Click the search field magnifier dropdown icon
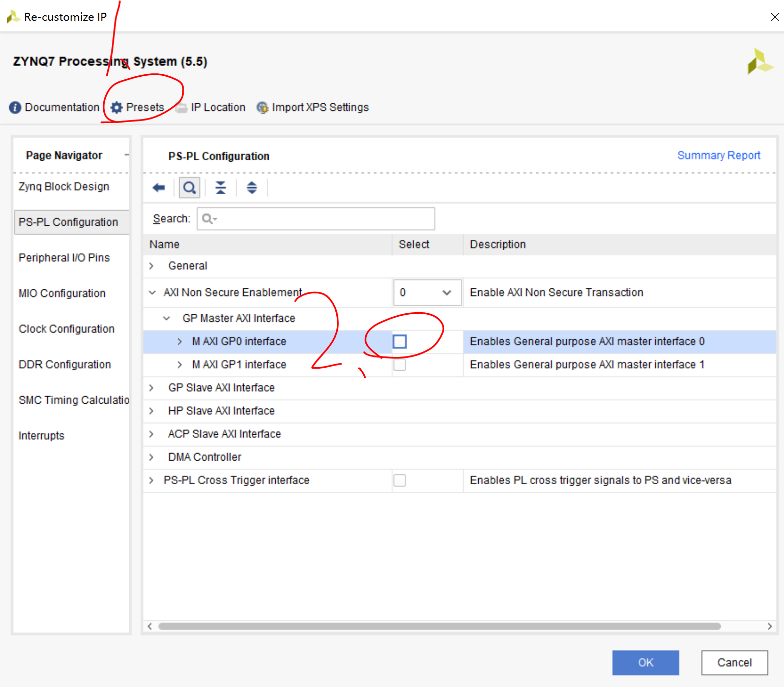 point(209,219)
